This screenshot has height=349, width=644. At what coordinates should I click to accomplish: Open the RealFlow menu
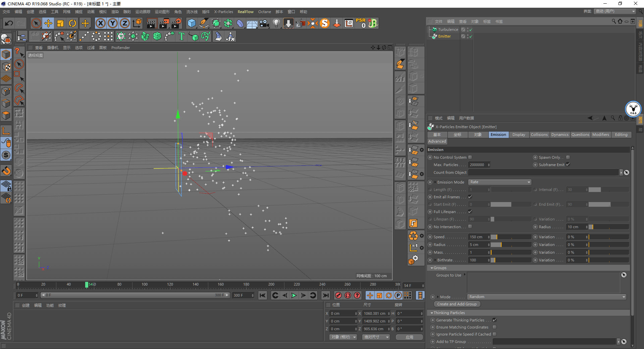click(246, 12)
